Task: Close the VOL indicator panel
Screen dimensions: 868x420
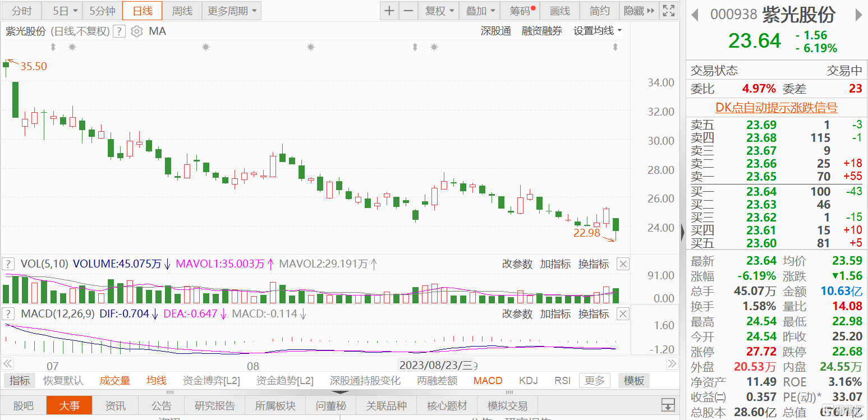Action: tap(623, 264)
